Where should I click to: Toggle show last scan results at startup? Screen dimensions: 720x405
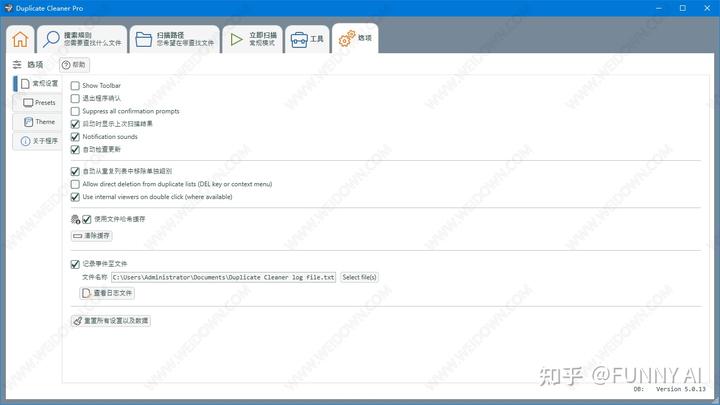75,124
